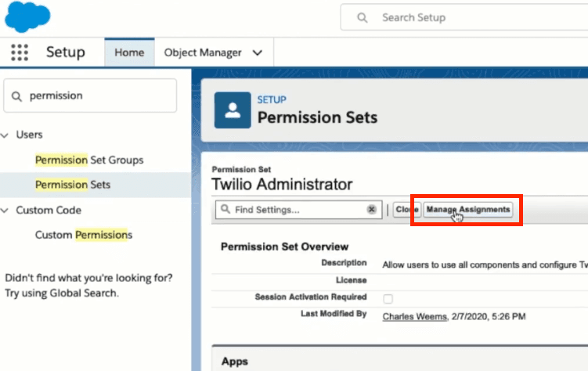Open Custom Permissions in the sidebar
This screenshot has height=371, width=588.
tap(84, 235)
